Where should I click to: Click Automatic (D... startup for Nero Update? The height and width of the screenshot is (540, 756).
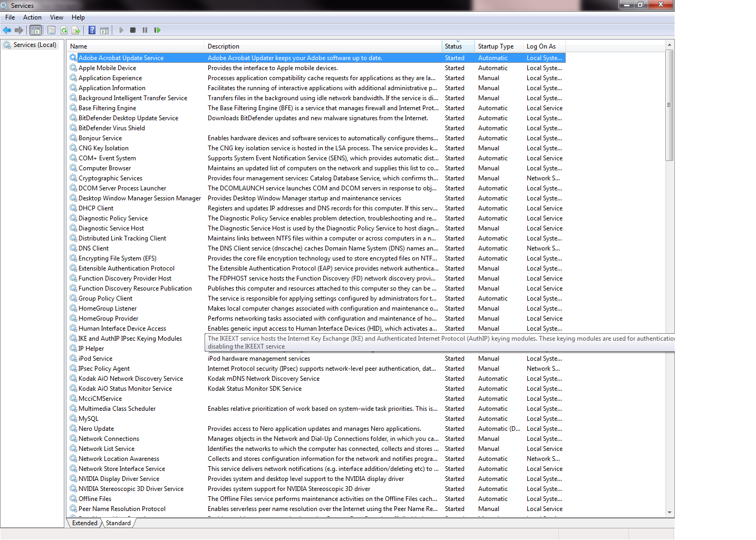(499, 429)
